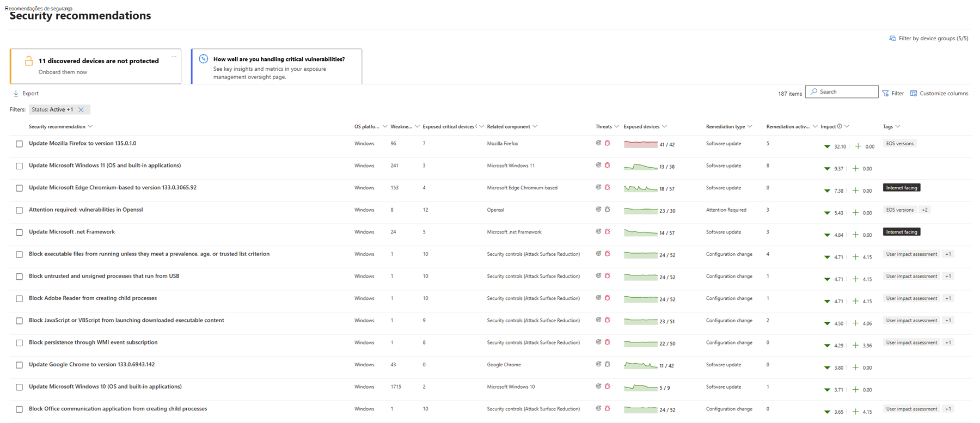Open Block Adobe Reader from creating child processes
This screenshot has width=980, height=423.
93,298
